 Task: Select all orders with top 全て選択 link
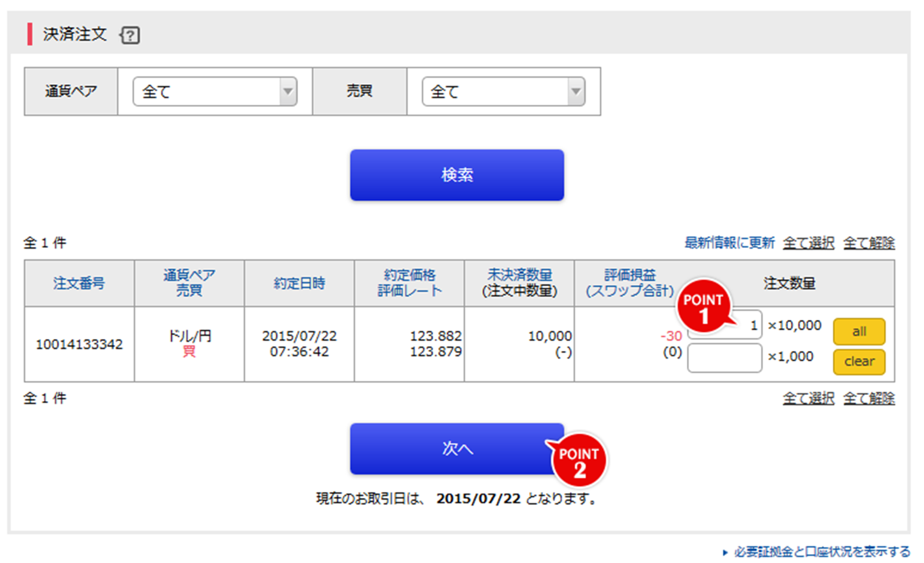(807, 243)
